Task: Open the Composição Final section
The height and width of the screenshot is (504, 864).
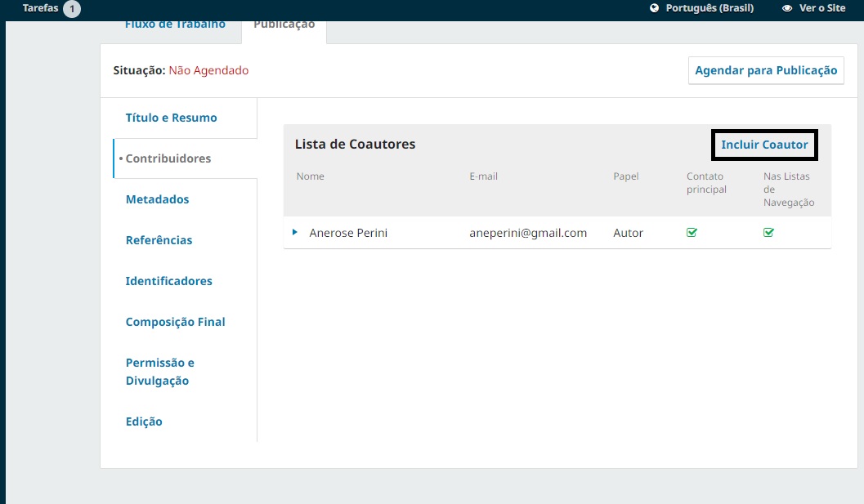Action: [x=175, y=322]
